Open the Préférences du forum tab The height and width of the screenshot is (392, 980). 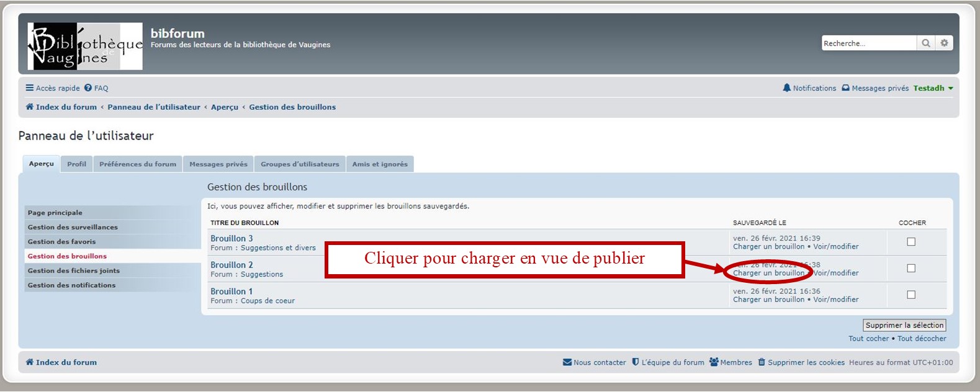[x=137, y=164]
